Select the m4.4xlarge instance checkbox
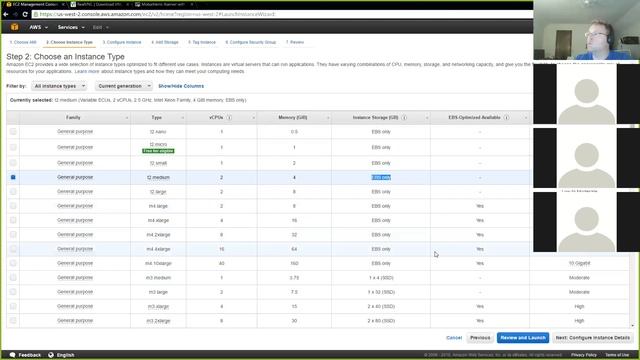Viewport: 640px width, 360px height. [13, 249]
